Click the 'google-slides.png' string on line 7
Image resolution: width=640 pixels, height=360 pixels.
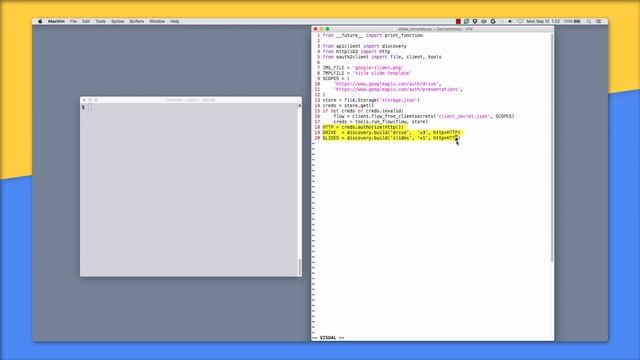[378, 68]
